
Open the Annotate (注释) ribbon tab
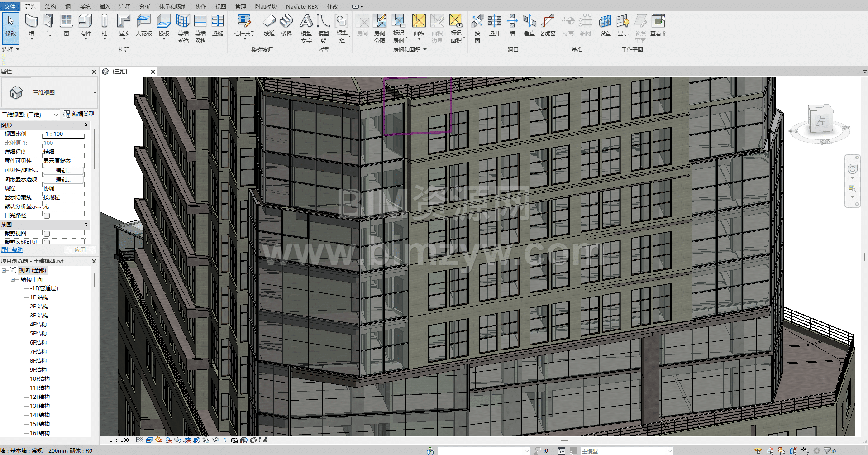pyautogui.click(x=125, y=6)
